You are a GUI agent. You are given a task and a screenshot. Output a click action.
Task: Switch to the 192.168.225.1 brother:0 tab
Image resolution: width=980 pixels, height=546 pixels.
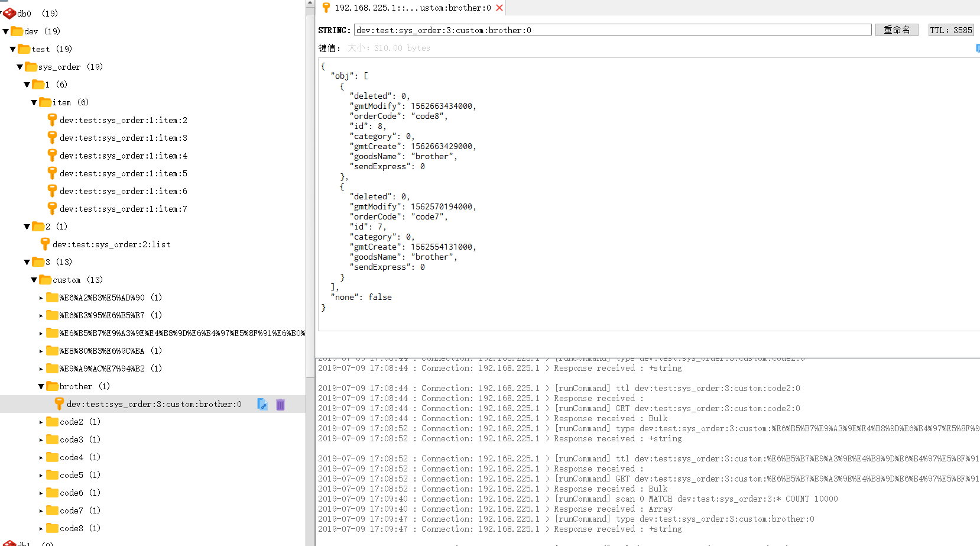point(413,8)
